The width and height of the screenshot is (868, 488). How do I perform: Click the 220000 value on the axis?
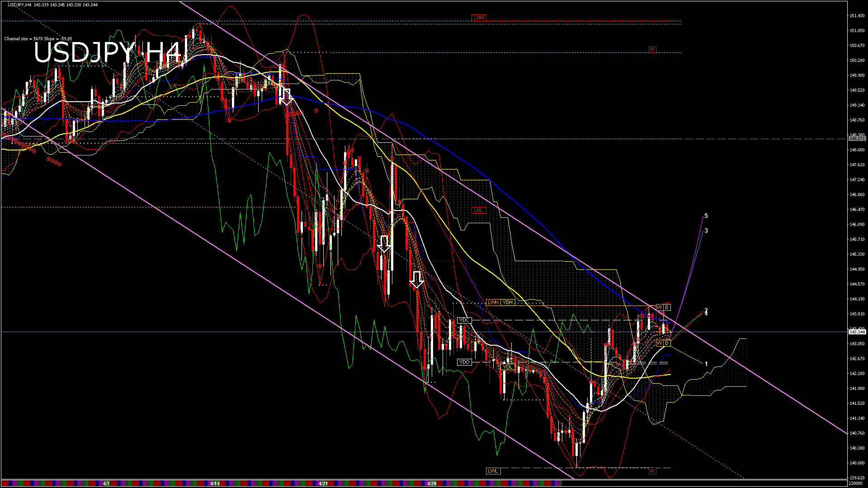click(x=856, y=483)
